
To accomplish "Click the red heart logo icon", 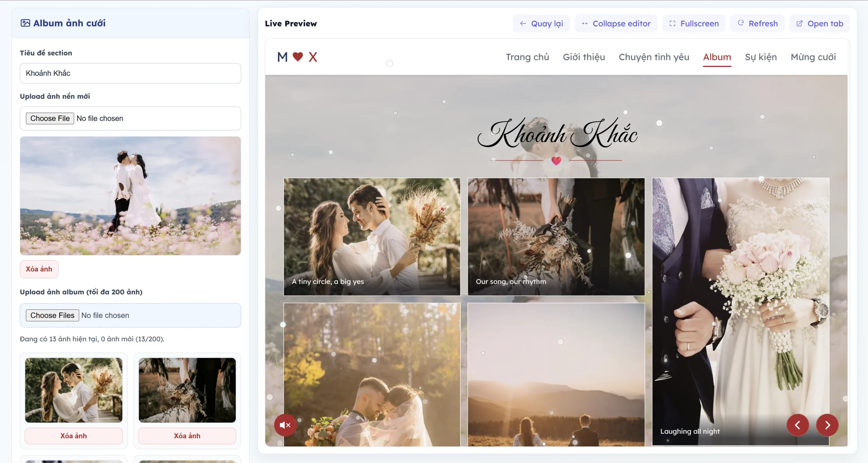I will (298, 57).
